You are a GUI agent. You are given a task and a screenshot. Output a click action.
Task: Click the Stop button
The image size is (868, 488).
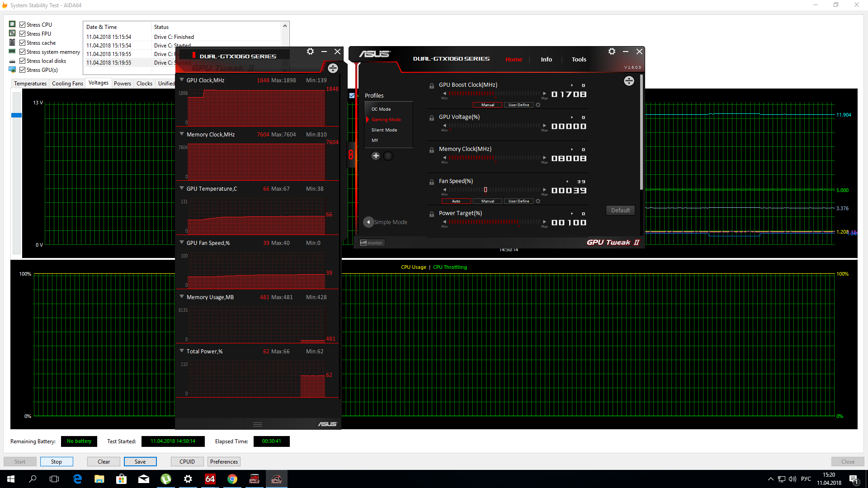click(x=57, y=461)
